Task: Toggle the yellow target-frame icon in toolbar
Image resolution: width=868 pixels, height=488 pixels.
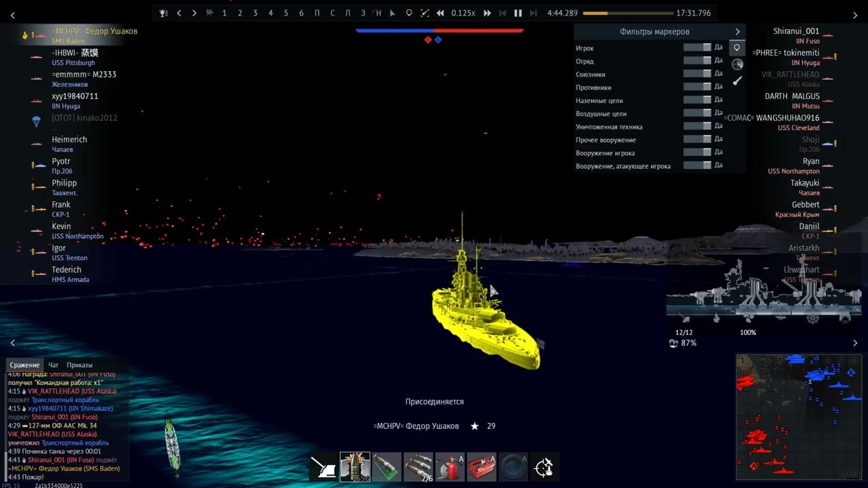Action: click(425, 13)
